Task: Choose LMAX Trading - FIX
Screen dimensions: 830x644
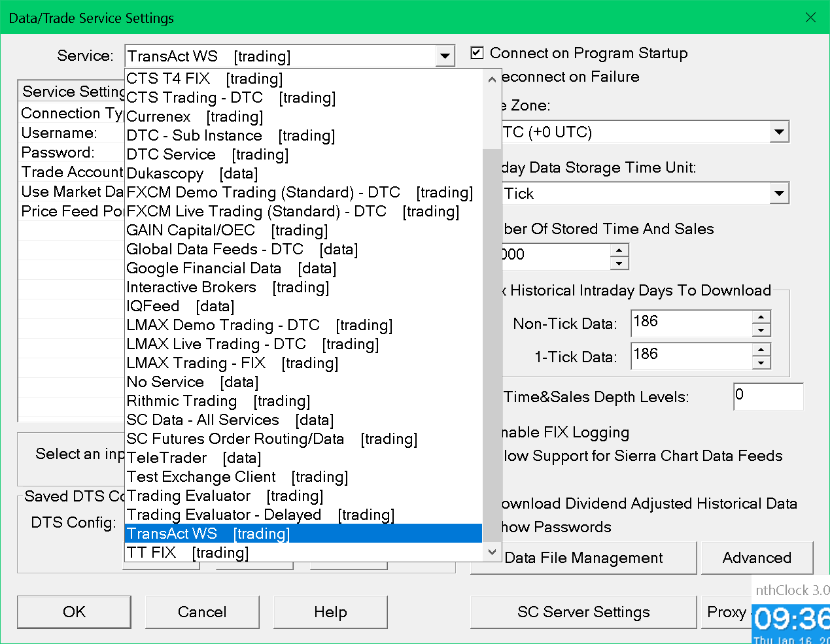Action: [x=303, y=363]
